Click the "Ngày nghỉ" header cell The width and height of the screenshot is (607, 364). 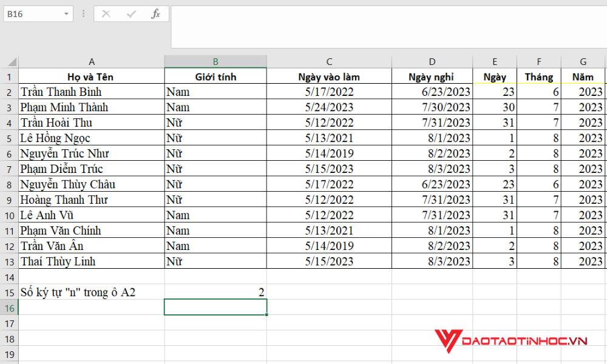[432, 76]
